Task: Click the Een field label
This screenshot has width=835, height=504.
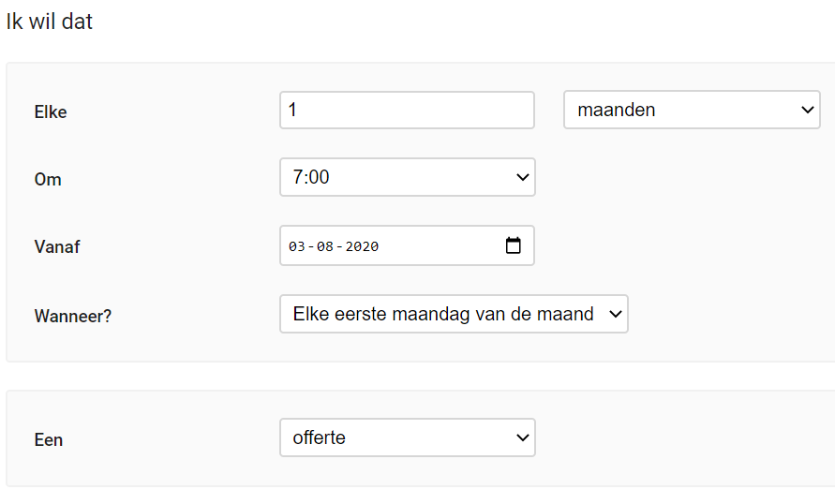Action: point(49,439)
